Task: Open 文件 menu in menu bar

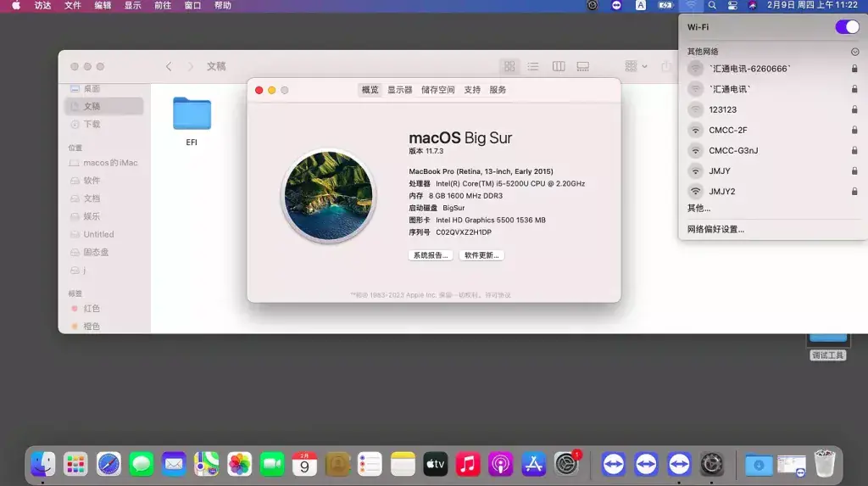Action: pos(73,6)
